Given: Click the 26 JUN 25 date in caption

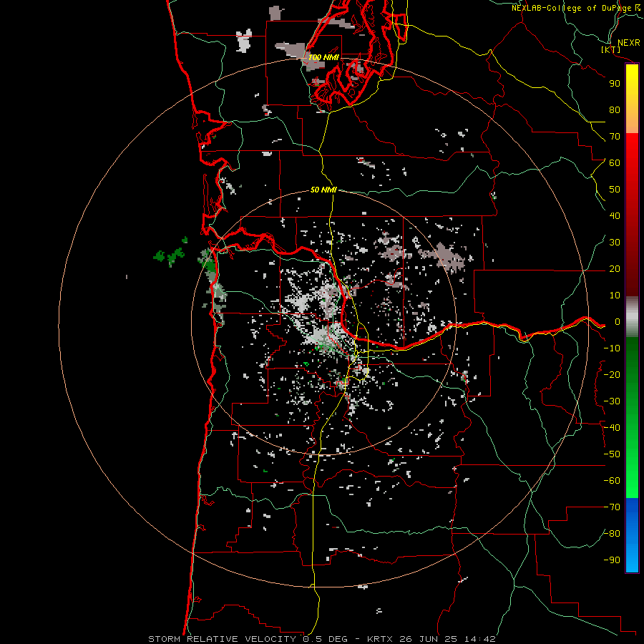Looking at the screenshot, I should 429,639.
